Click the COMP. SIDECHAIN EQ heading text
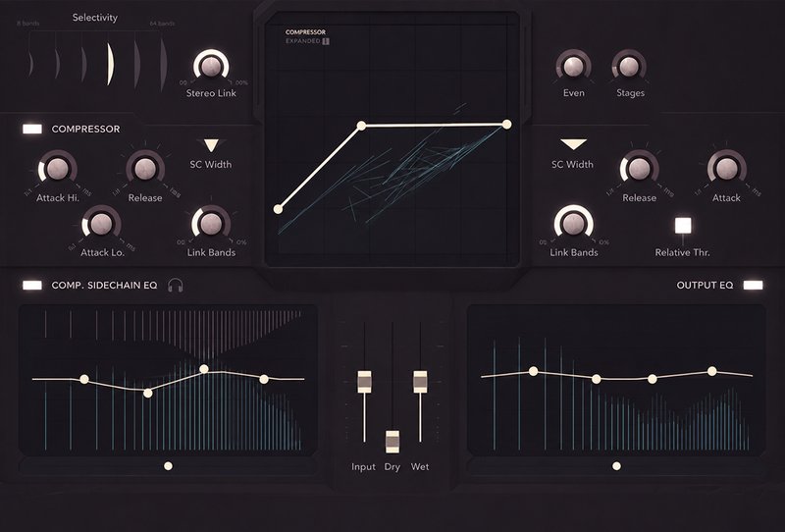 coord(105,285)
